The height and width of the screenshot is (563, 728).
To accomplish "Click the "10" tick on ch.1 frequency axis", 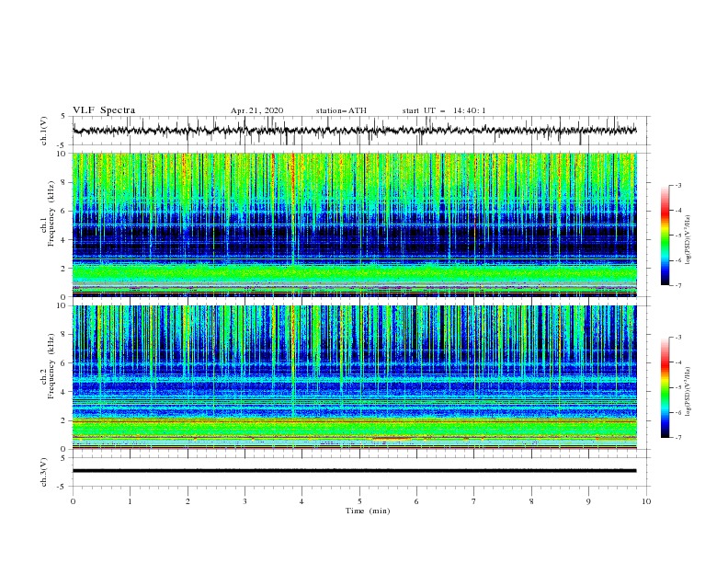I will (62, 154).
